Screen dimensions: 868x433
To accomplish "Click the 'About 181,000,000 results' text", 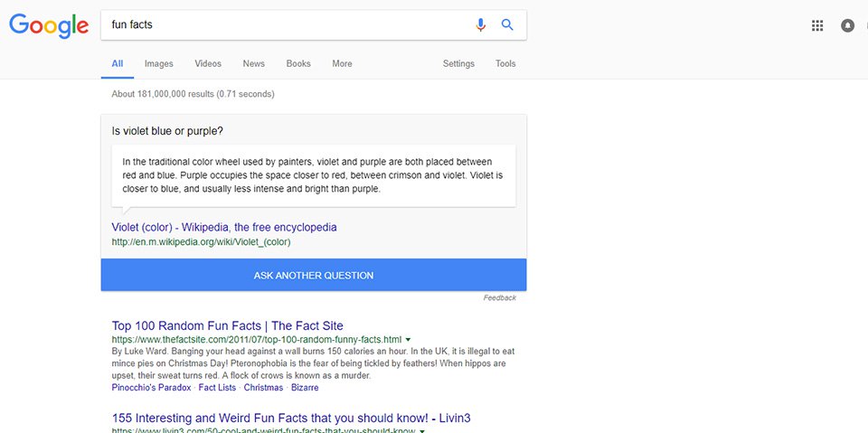I will (x=193, y=94).
